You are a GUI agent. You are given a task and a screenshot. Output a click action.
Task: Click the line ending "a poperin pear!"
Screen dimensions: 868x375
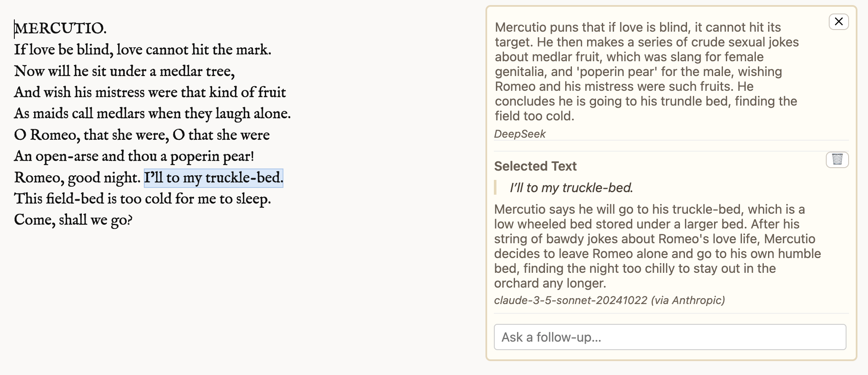(x=134, y=156)
